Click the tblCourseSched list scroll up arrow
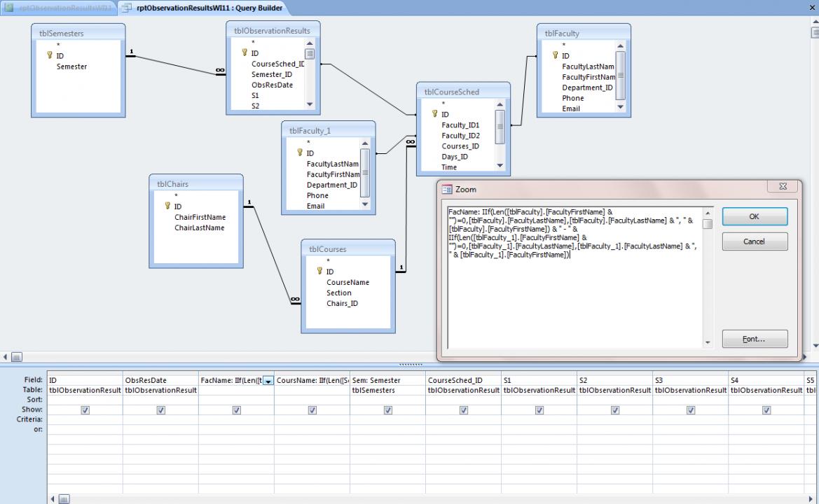Viewport: 819px width, 504px height. 500,104
